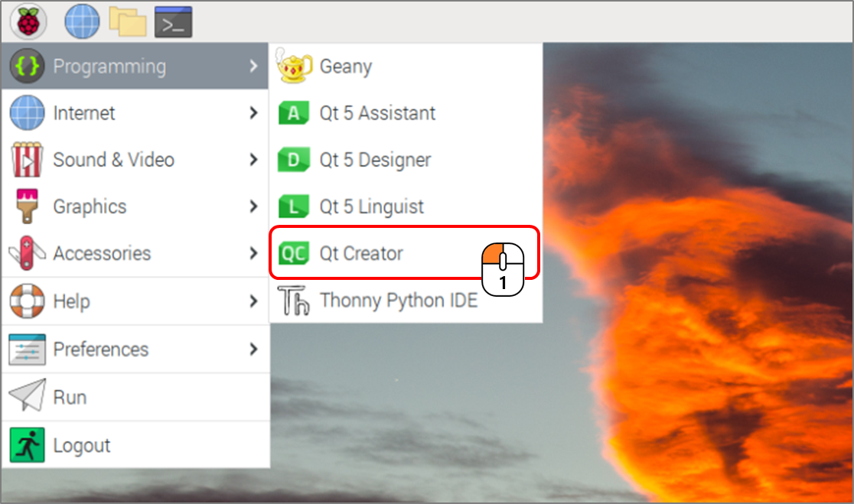Click the Run paper plane icon

28,395
